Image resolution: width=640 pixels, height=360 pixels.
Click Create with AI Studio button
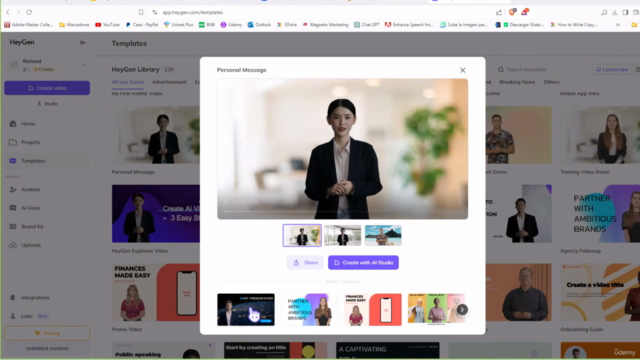(x=363, y=263)
